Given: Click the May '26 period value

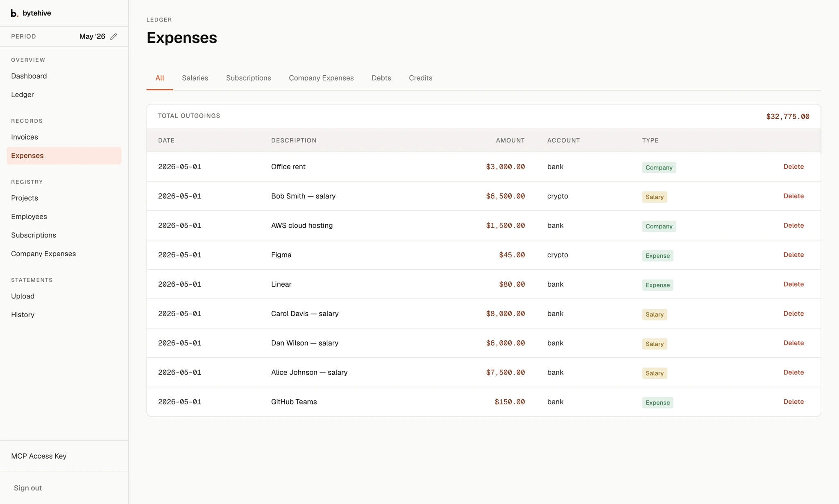Looking at the screenshot, I should click(x=92, y=36).
